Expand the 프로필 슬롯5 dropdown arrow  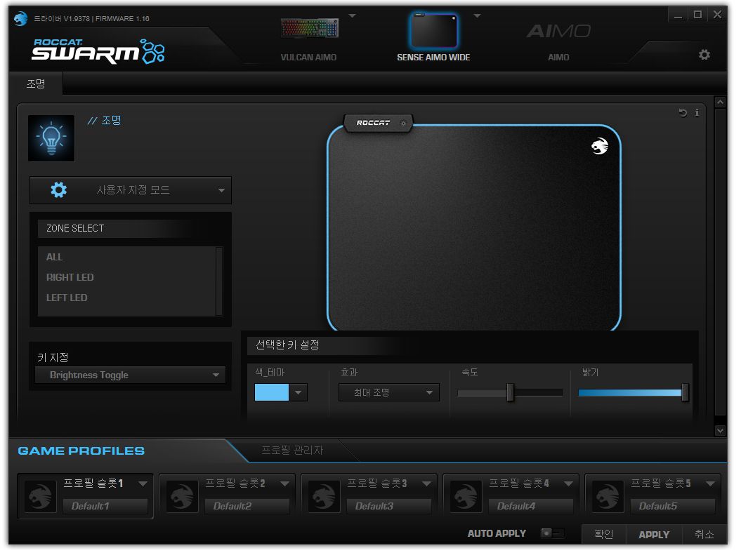pos(710,484)
